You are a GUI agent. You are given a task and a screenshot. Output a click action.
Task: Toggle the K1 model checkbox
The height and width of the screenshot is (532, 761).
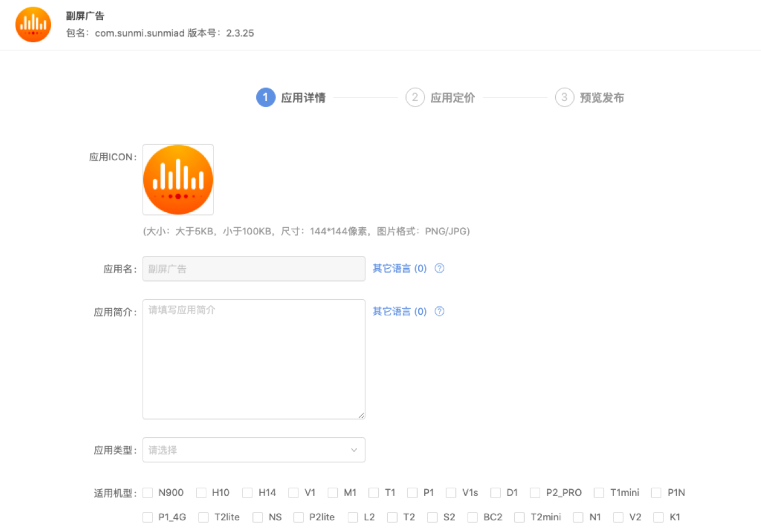point(658,517)
